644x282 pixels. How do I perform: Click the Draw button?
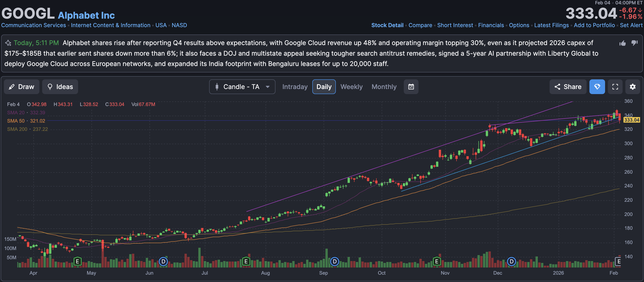pyautogui.click(x=21, y=86)
